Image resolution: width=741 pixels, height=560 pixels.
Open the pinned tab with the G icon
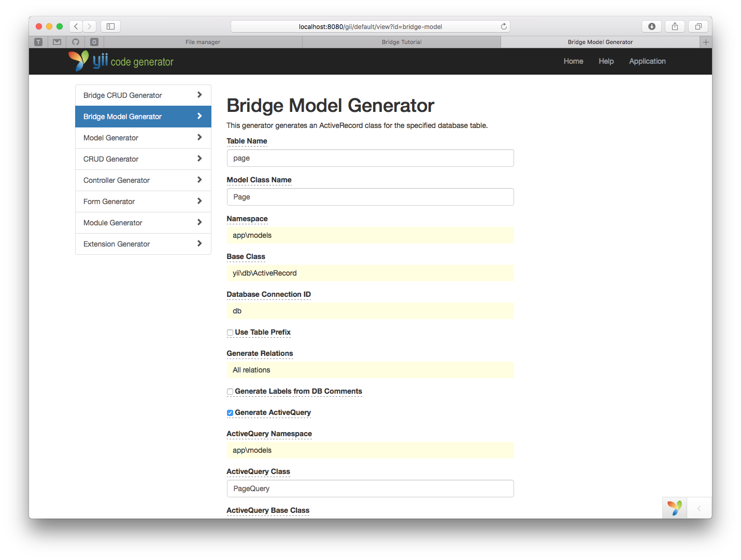pos(94,42)
